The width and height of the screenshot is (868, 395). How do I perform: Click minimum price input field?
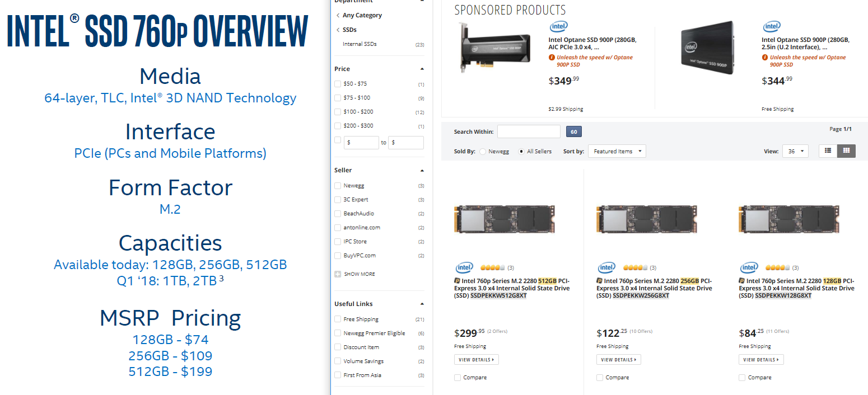click(x=361, y=143)
